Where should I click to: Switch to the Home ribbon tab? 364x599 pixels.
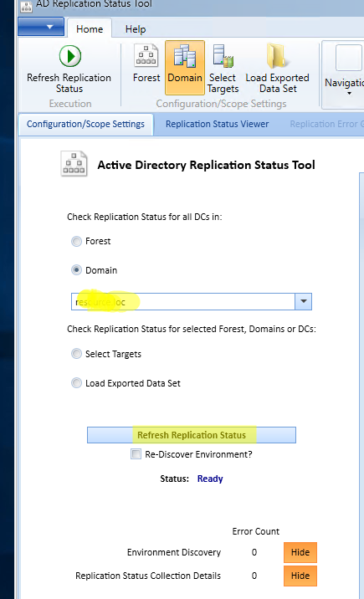point(90,29)
